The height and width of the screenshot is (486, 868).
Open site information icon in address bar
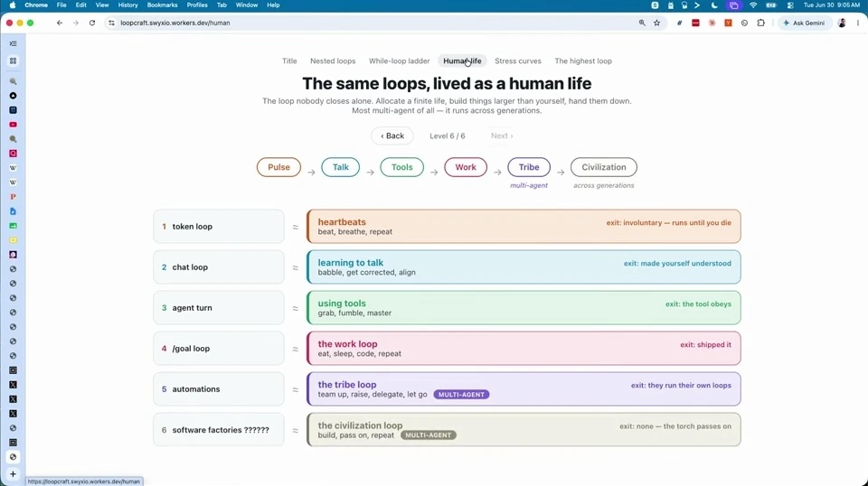pos(111,23)
